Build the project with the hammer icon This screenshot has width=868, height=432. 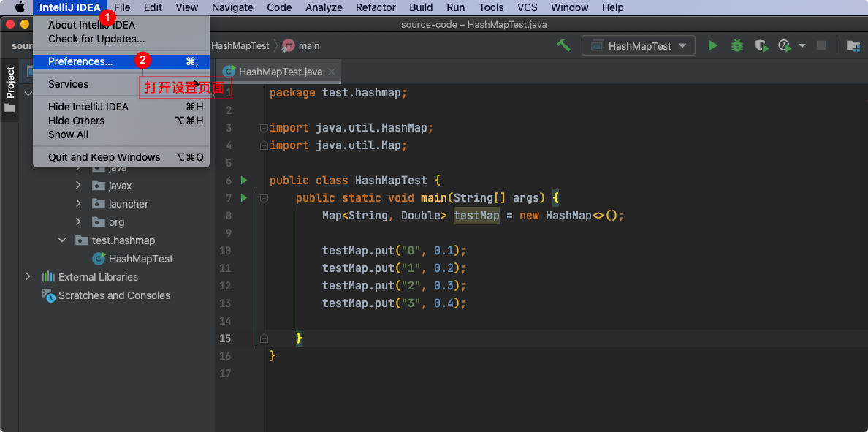563,45
